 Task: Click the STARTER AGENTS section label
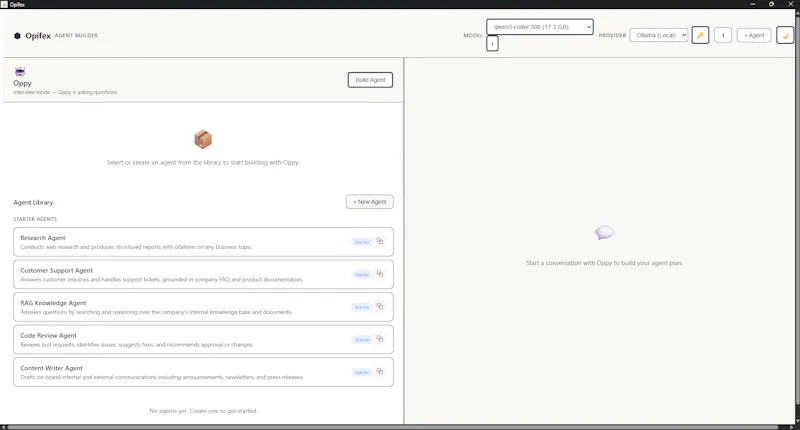point(35,219)
